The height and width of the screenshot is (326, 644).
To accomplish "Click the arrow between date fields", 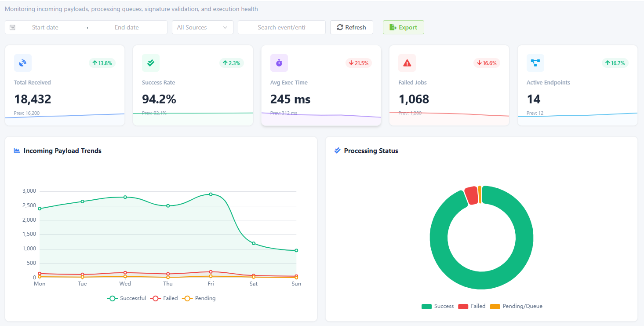I will pyautogui.click(x=86, y=28).
